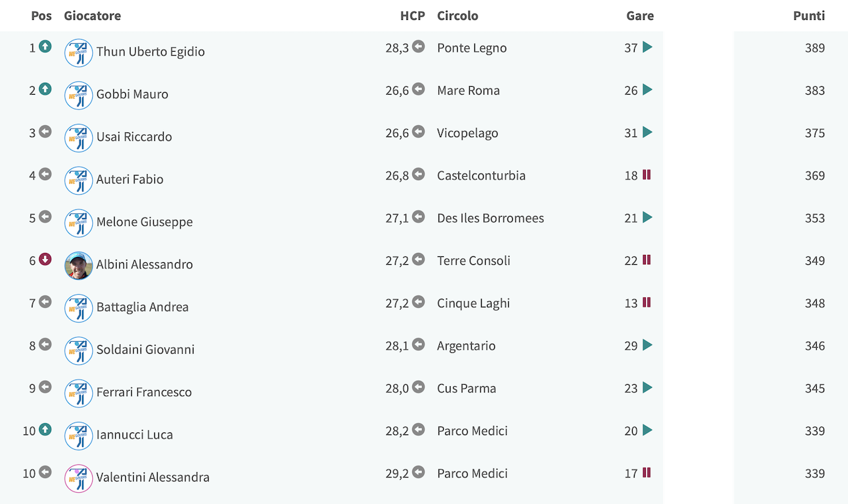Click grey position arrow next to Usai Riccardo
This screenshot has height=504, width=848.
tap(45, 131)
